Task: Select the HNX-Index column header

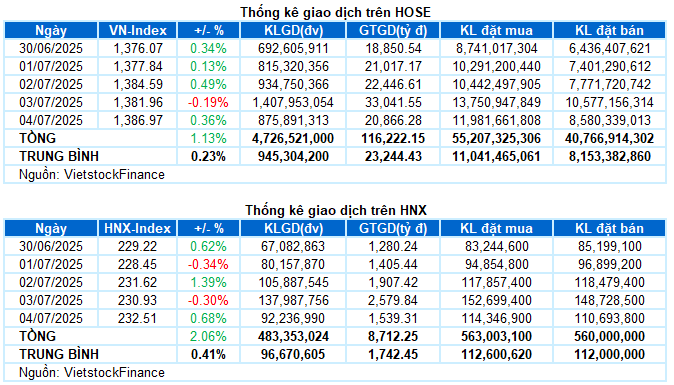Action: [x=138, y=229]
